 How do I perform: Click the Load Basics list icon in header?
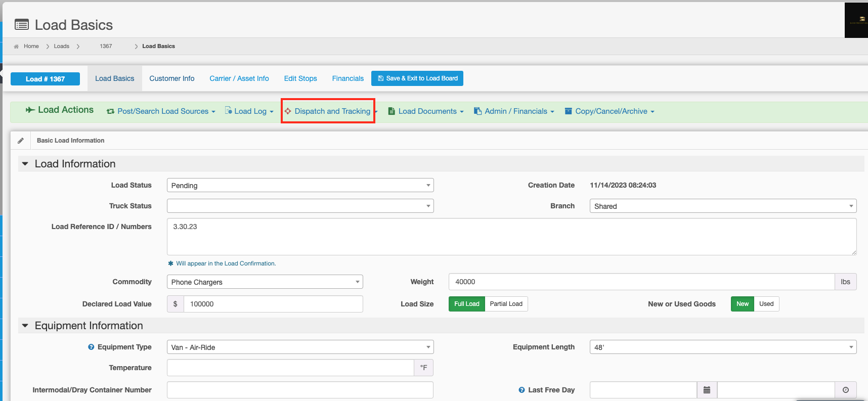[22, 25]
